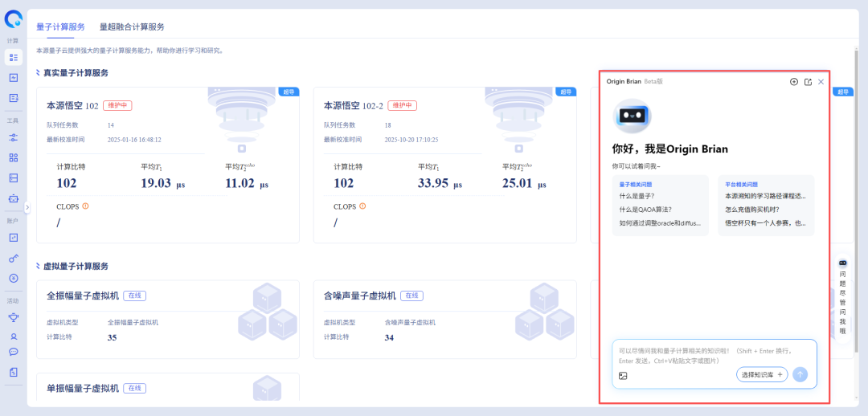Open the computing services list icon in sidebar

point(14,58)
